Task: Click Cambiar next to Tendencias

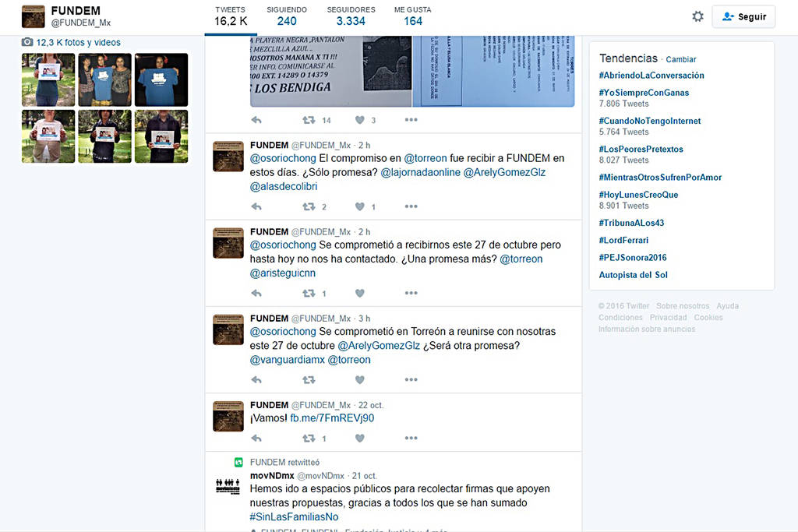Action: (x=680, y=59)
